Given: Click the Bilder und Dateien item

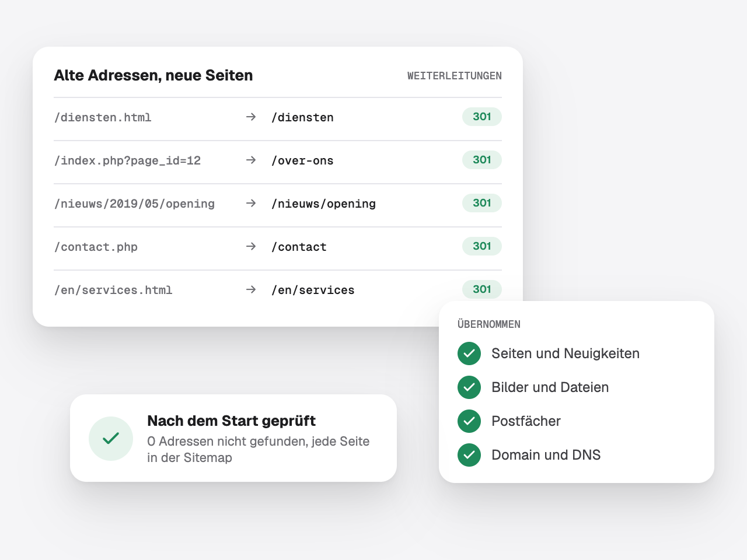Looking at the screenshot, I should click(550, 387).
